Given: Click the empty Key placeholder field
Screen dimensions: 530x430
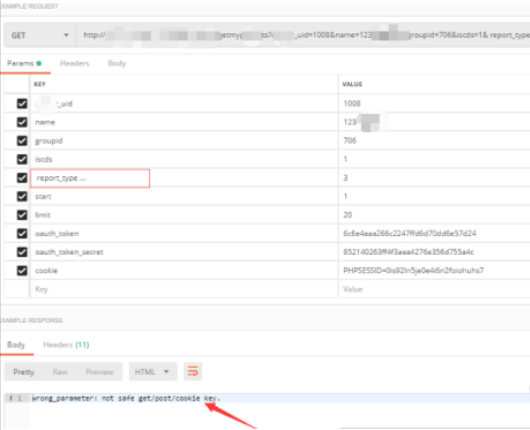Looking at the screenshot, I should 184,289.
